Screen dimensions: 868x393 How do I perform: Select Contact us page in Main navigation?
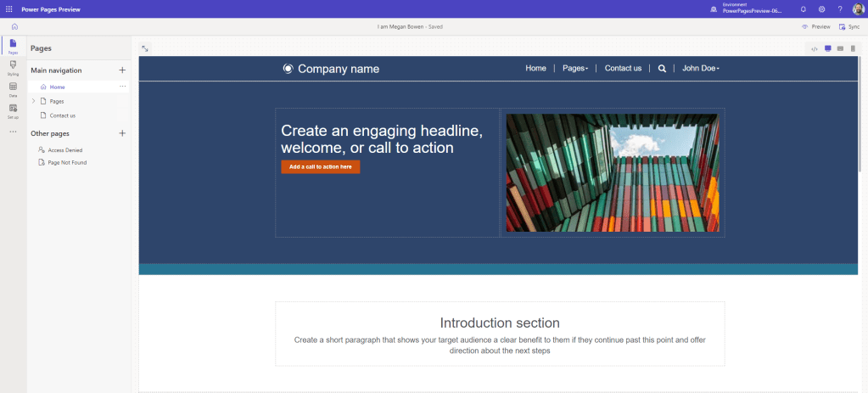click(62, 115)
